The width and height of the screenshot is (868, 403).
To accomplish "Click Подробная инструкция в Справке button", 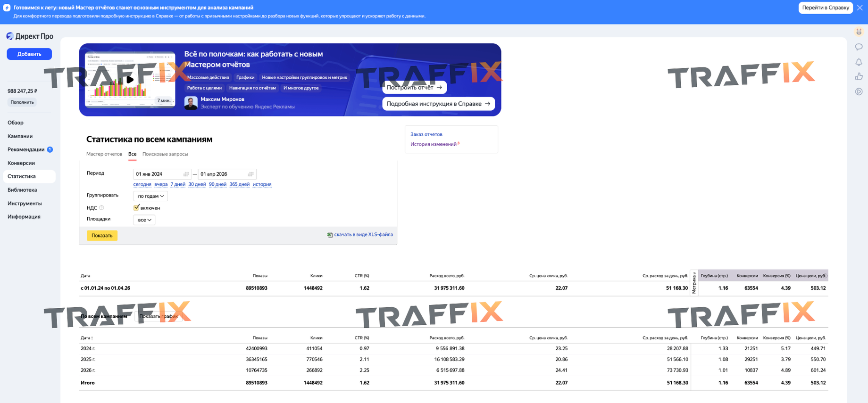I will [438, 104].
